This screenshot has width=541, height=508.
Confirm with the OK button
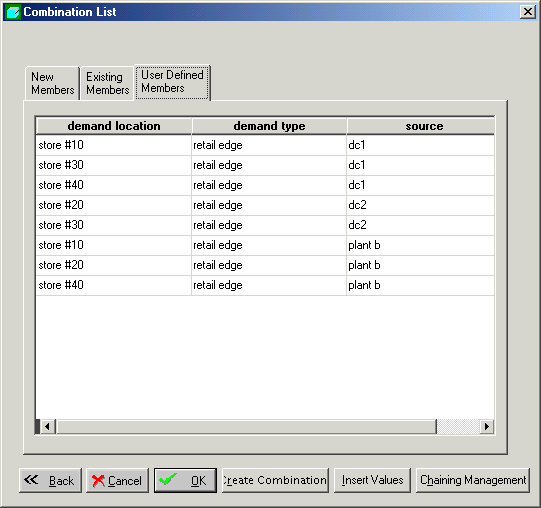tap(185, 480)
